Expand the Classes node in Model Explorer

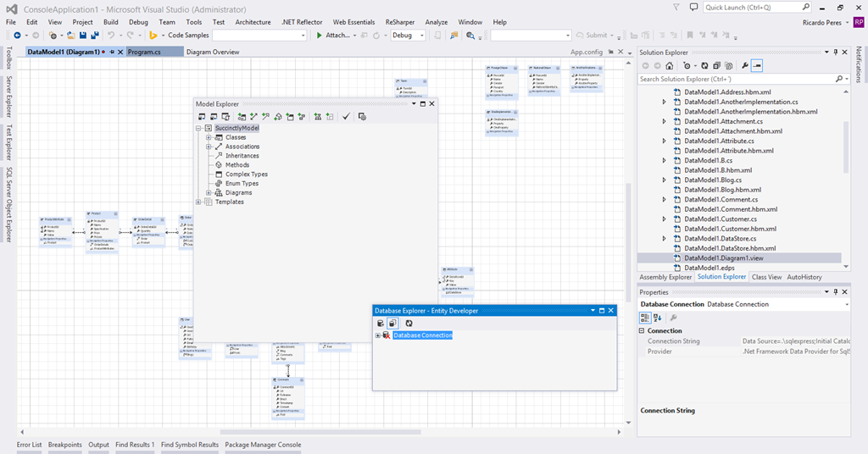[x=209, y=137]
